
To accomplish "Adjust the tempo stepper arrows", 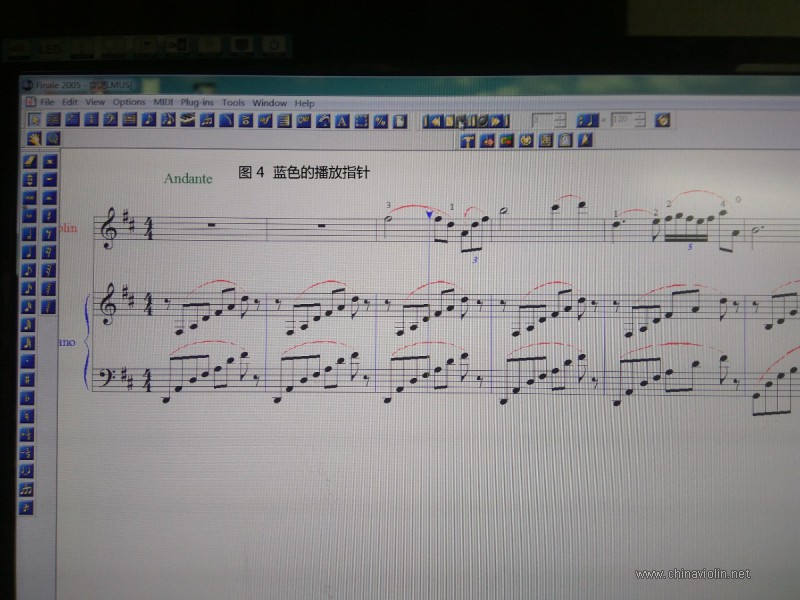I will (640, 121).
